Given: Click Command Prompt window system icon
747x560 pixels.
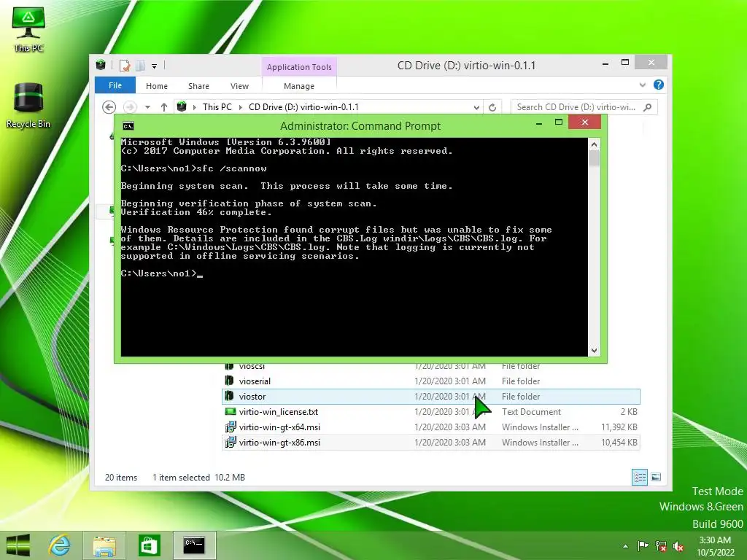Looking at the screenshot, I should (x=128, y=126).
